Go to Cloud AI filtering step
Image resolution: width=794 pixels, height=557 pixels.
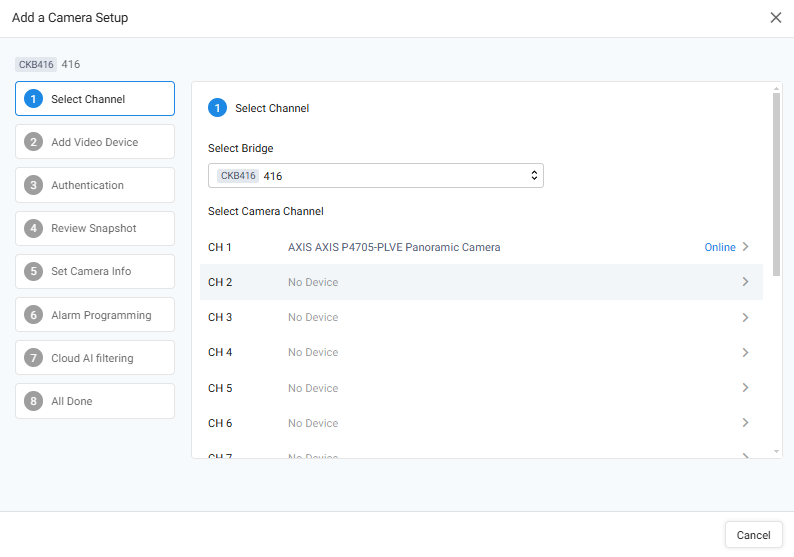[95, 358]
